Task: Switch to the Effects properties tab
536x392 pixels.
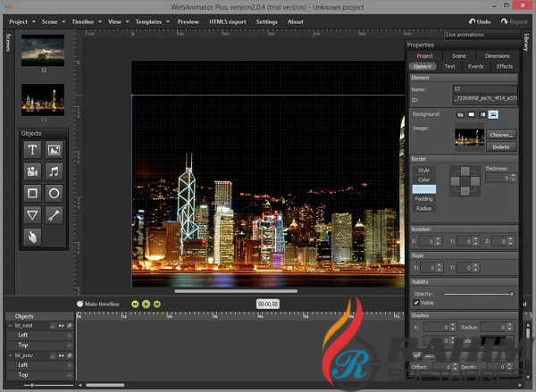Action: click(505, 66)
